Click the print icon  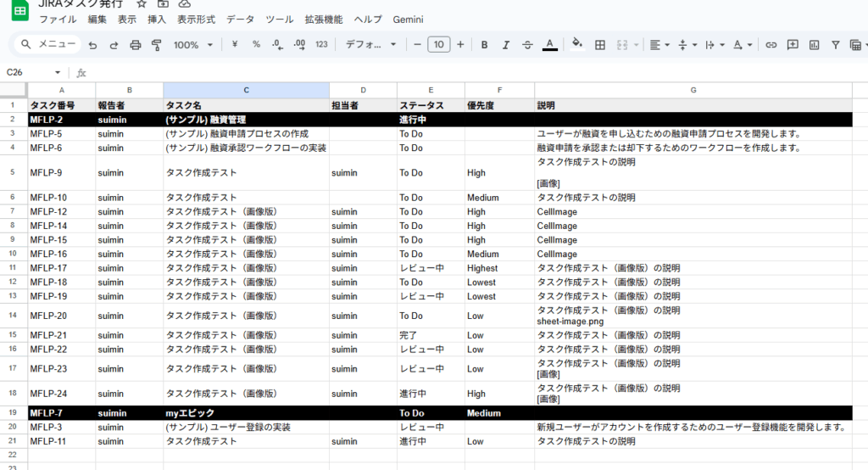[x=136, y=44]
